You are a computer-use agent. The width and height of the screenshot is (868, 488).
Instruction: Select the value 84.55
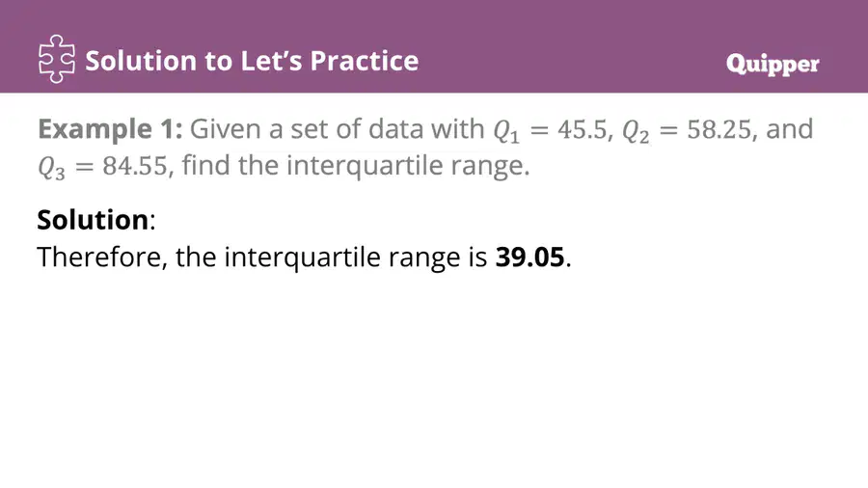(x=134, y=166)
